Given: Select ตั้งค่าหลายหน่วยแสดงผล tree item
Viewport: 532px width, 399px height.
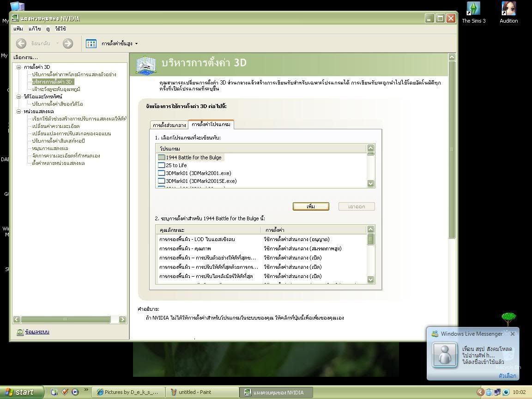Looking at the screenshot, I should [58, 163].
